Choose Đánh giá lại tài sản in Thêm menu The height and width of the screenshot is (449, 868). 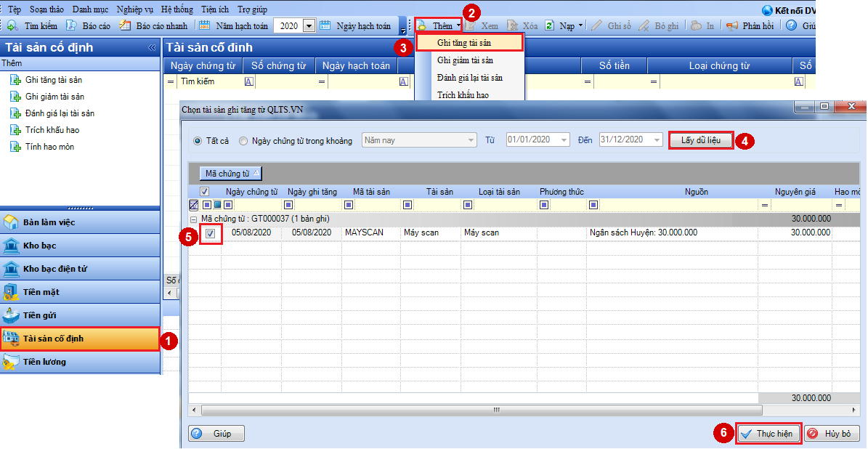click(x=469, y=78)
